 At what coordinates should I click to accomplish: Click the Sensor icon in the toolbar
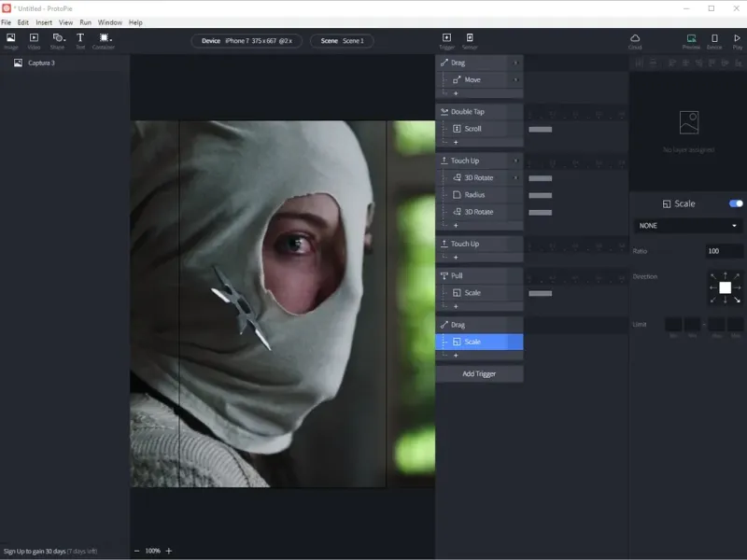(x=470, y=40)
